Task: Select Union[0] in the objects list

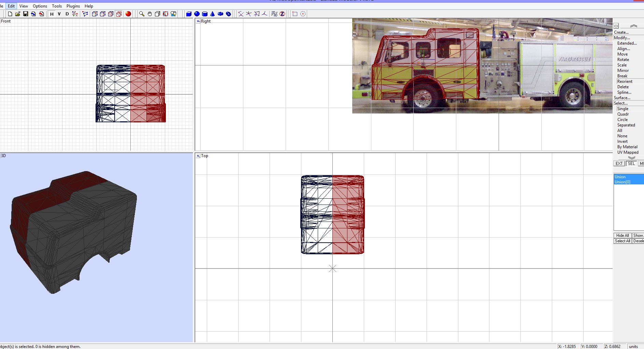Action: tap(622, 182)
